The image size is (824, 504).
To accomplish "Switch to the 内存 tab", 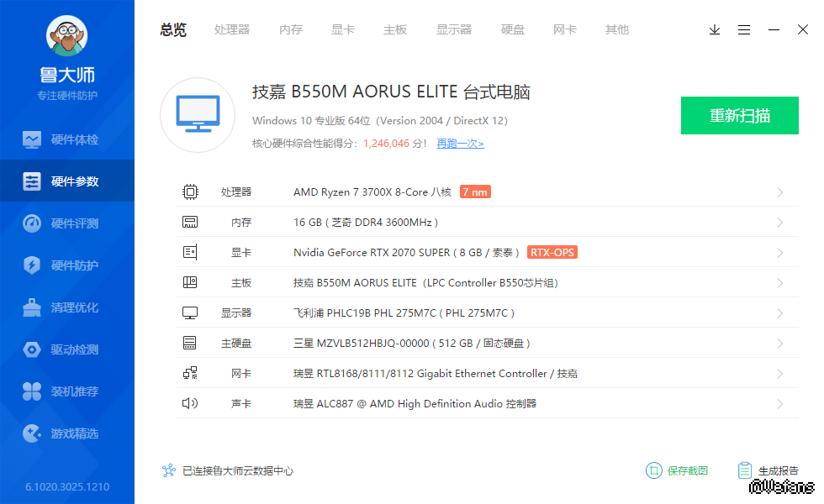I will point(291,30).
